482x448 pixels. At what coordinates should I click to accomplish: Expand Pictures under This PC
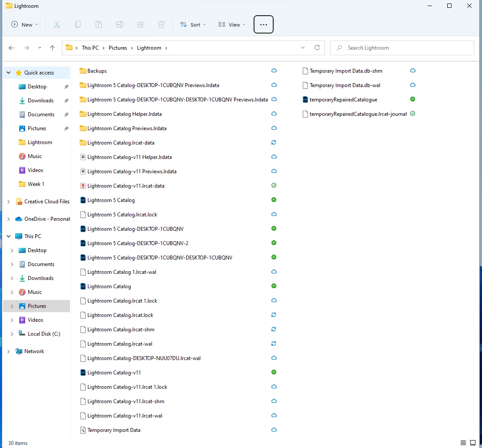(x=12, y=306)
